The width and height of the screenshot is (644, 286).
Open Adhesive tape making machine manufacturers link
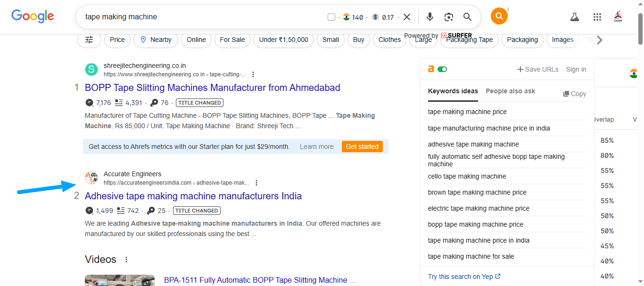point(193,196)
